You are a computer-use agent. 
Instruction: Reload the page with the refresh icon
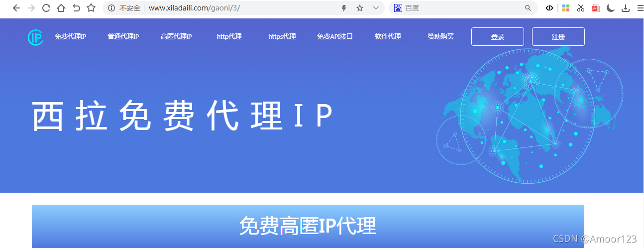(x=46, y=8)
